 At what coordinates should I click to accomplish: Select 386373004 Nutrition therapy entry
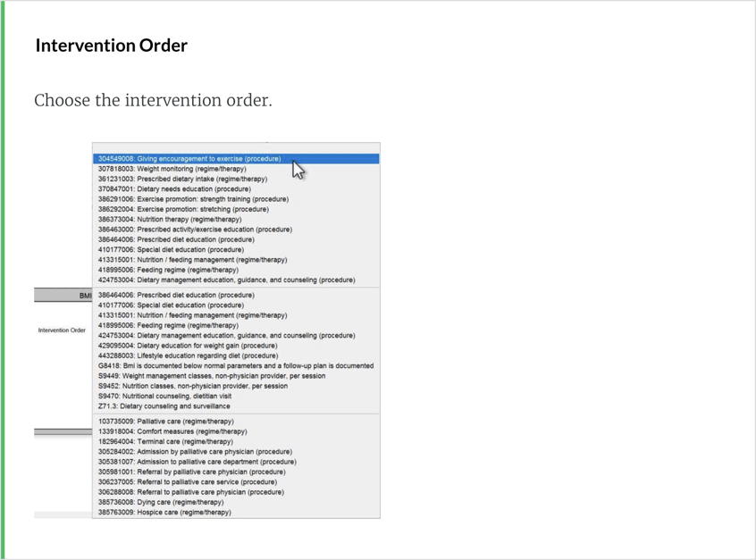pos(170,220)
